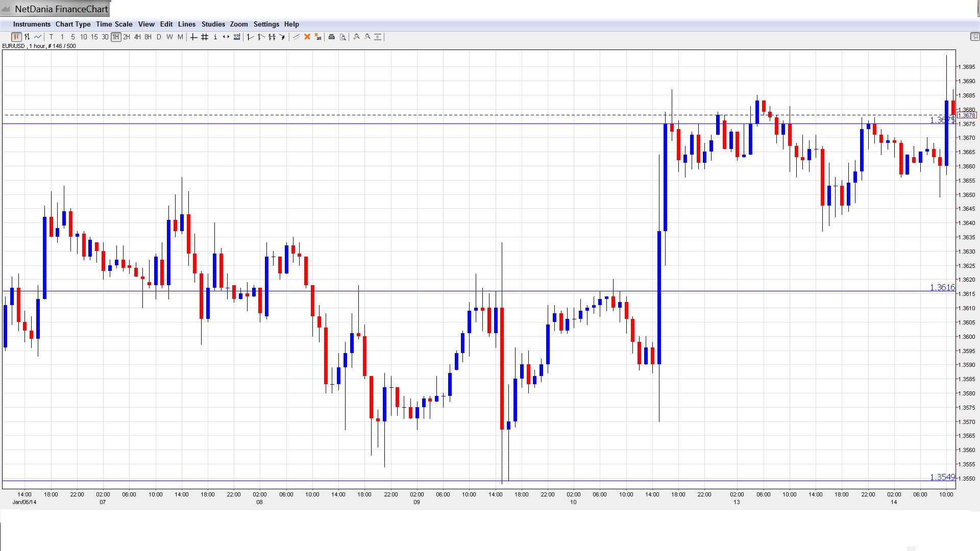Toggle the grid lines icon
The image size is (980, 551).
[205, 37]
